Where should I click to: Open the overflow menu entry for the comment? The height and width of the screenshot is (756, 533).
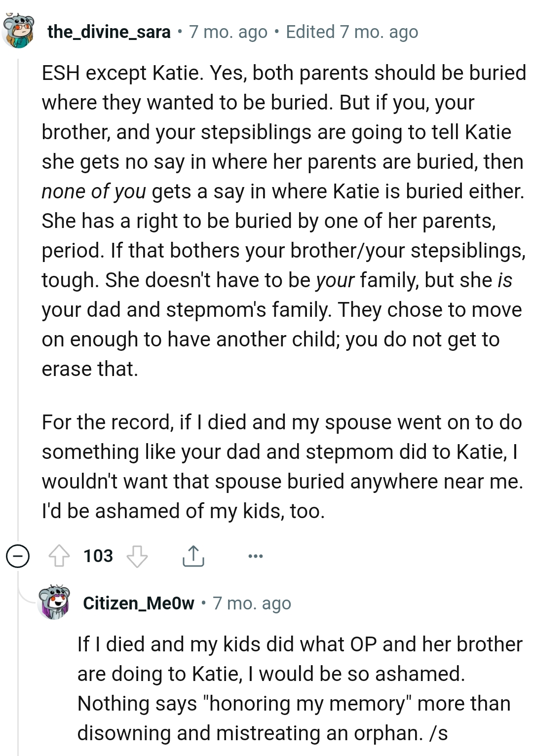[255, 556]
